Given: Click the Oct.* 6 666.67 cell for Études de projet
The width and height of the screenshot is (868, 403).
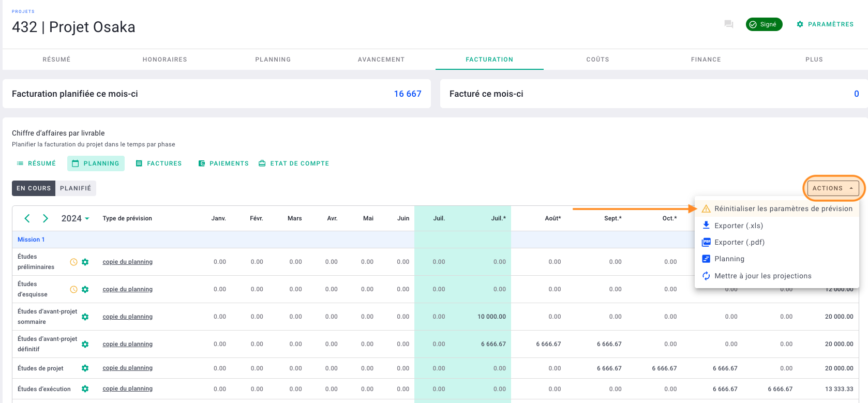Looking at the screenshot, I should [x=664, y=368].
